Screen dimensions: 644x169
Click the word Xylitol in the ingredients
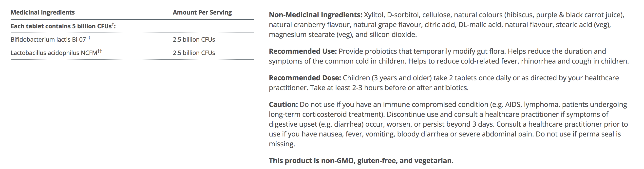[x=373, y=15]
